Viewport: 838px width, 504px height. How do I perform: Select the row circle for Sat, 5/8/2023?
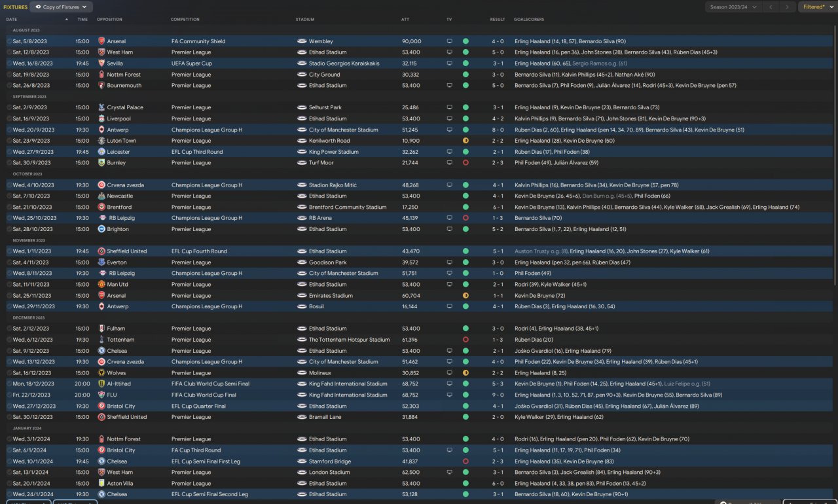click(x=9, y=41)
